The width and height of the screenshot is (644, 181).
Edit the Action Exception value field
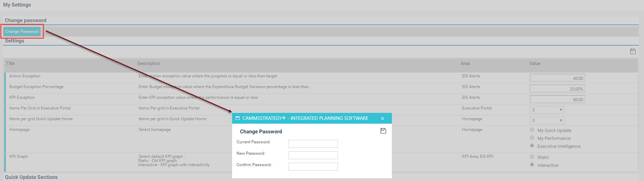point(557,78)
